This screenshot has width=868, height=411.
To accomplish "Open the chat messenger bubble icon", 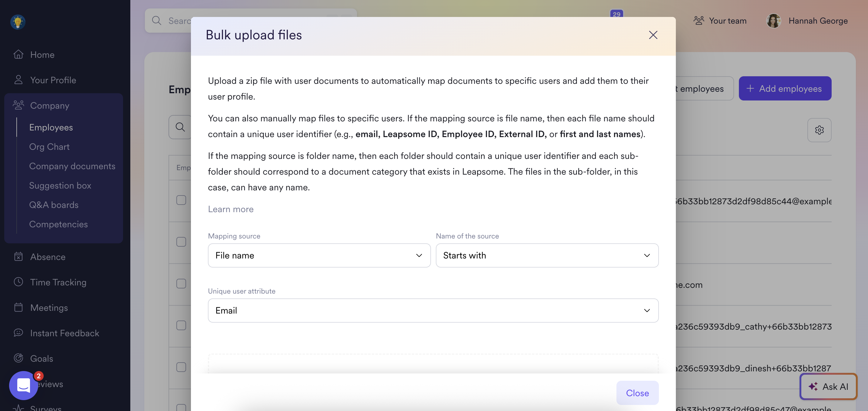I will tap(23, 385).
